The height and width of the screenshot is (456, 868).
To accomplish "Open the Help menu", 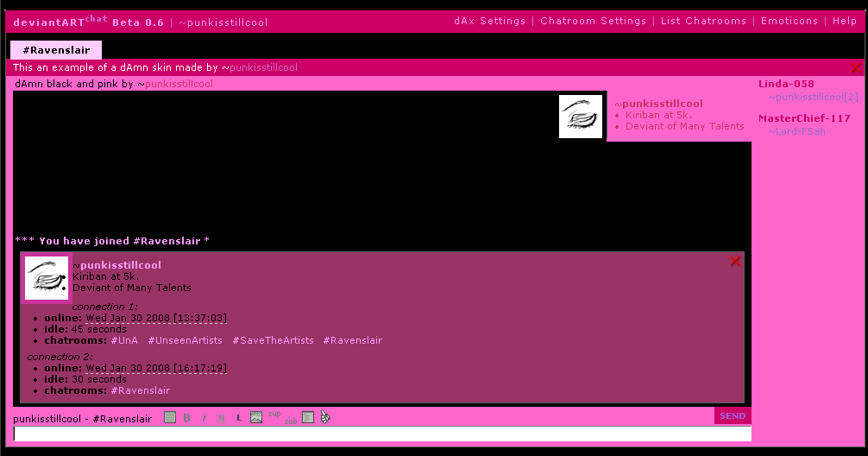I will point(844,21).
